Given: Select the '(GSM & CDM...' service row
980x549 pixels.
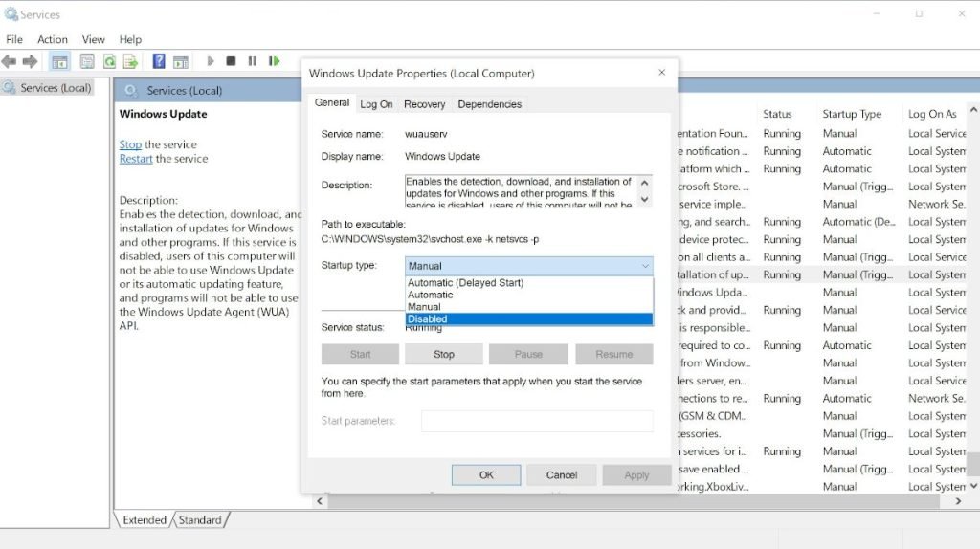Looking at the screenshot, I should (x=822, y=416).
